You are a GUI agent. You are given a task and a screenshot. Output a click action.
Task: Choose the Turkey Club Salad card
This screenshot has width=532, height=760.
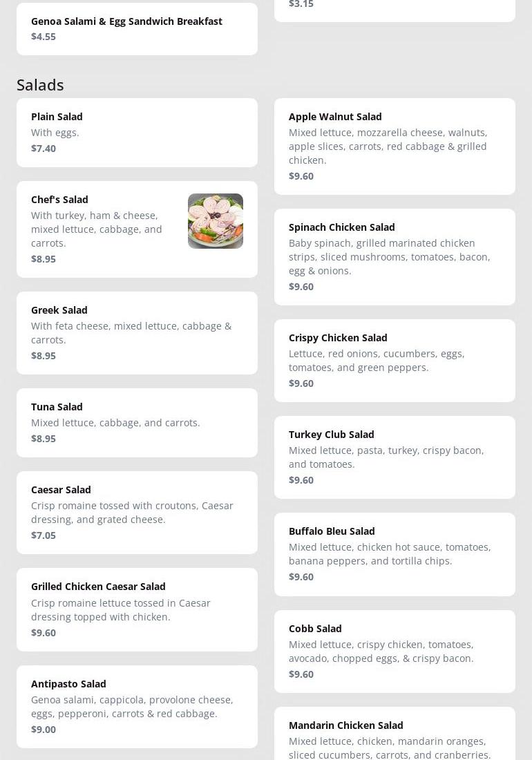(x=395, y=457)
